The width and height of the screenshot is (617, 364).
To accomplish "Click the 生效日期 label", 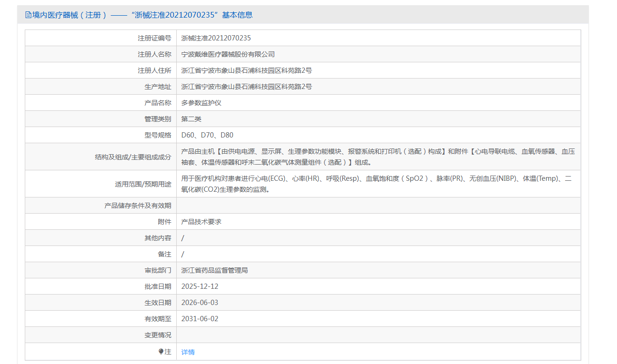I will (x=158, y=303).
